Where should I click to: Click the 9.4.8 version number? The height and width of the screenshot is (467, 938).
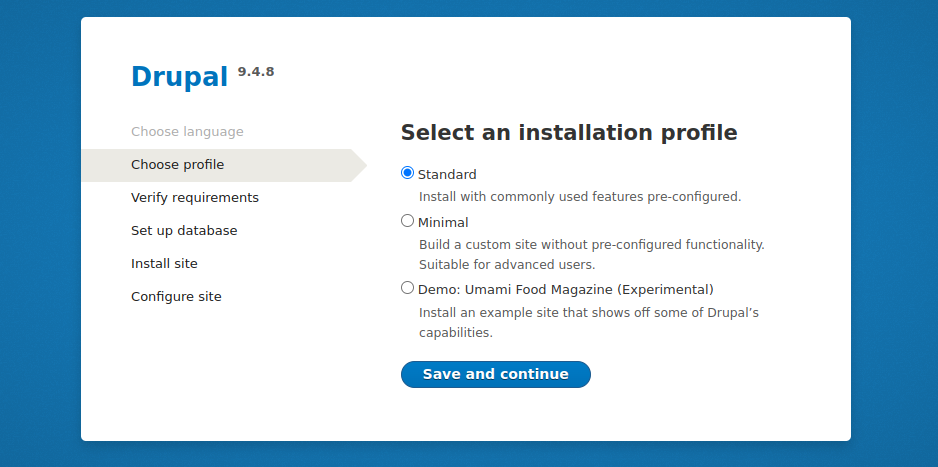tap(256, 72)
